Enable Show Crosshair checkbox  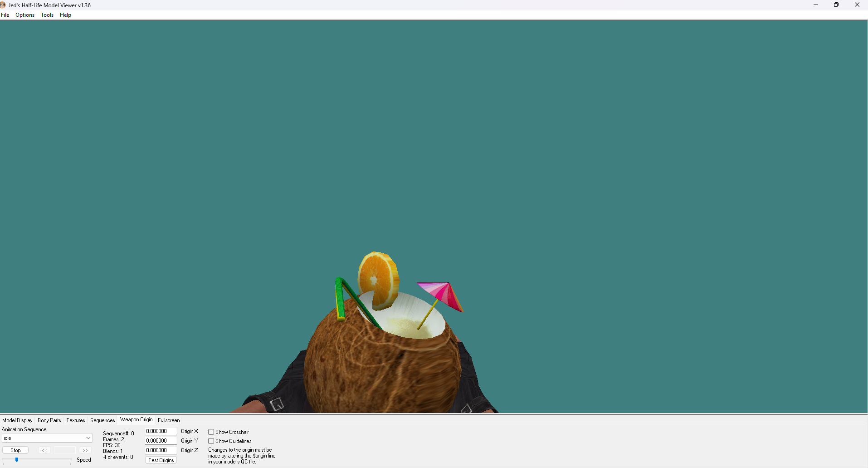pyautogui.click(x=211, y=432)
